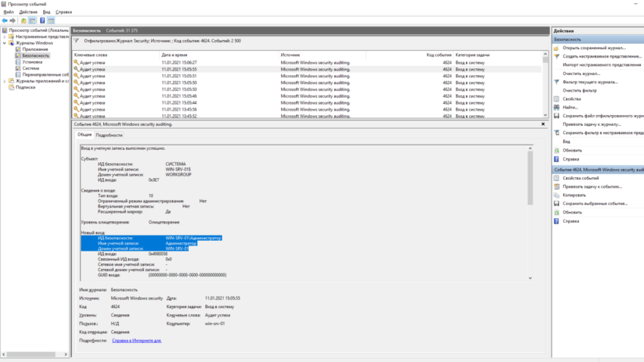The width and height of the screenshot is (644, 362).
Task: Expand Настраиваемые представления node
Action: coord(5,36)
